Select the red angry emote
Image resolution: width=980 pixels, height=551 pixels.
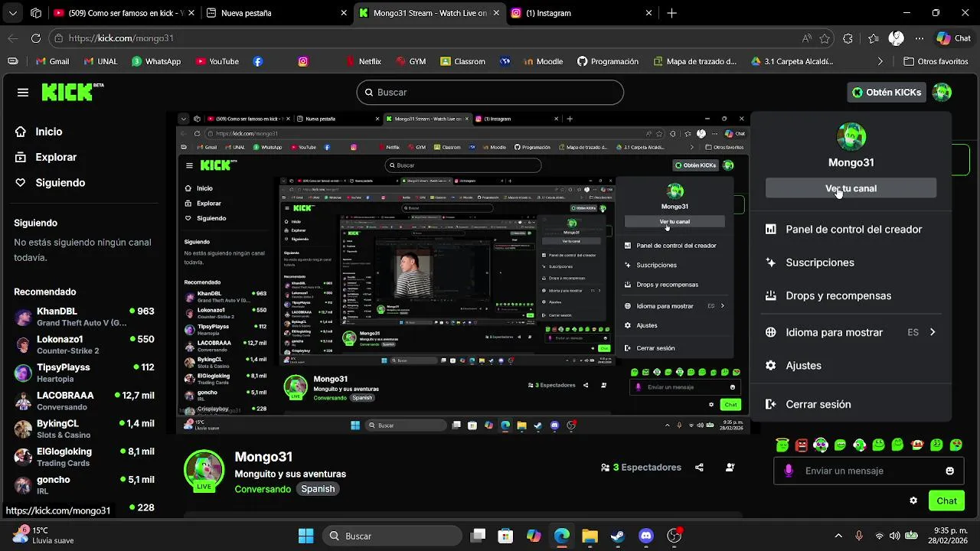[802, 445]
